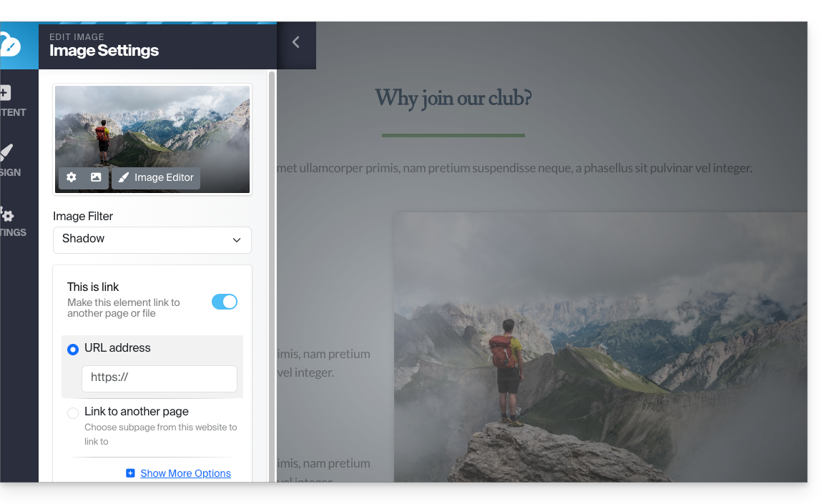829x504 pixels.
Task: Collapse the Image Settings panel with arrow
Action: [x=296, y=42]
